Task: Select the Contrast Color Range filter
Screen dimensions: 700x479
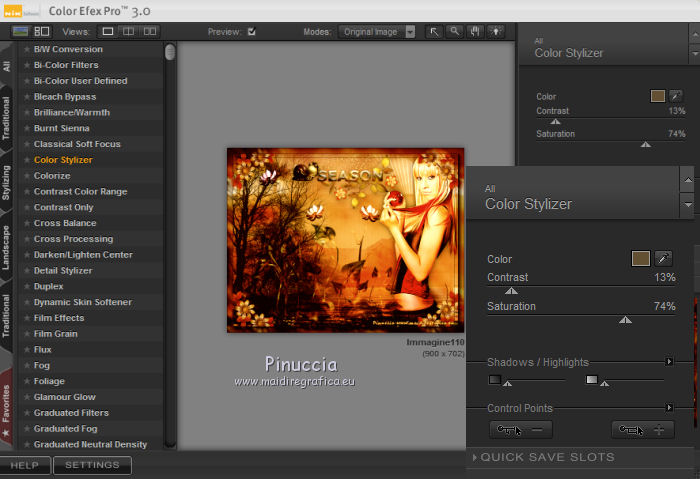Action: point(81,191)
